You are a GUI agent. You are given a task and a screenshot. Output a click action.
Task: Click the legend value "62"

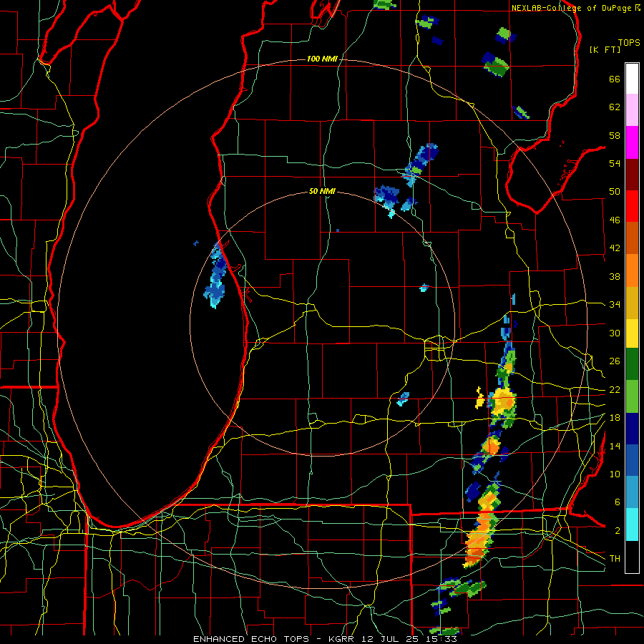click(x=615, y=107)
